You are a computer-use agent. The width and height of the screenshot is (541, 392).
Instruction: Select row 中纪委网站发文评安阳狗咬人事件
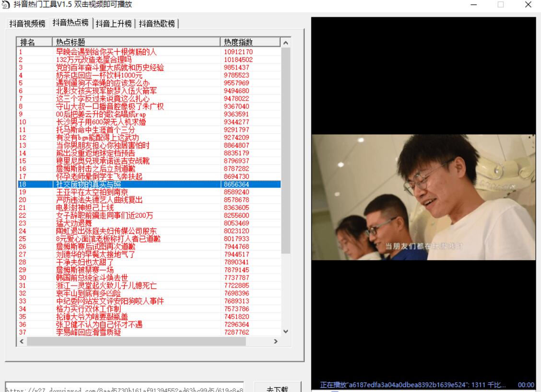tap(149, 301)
